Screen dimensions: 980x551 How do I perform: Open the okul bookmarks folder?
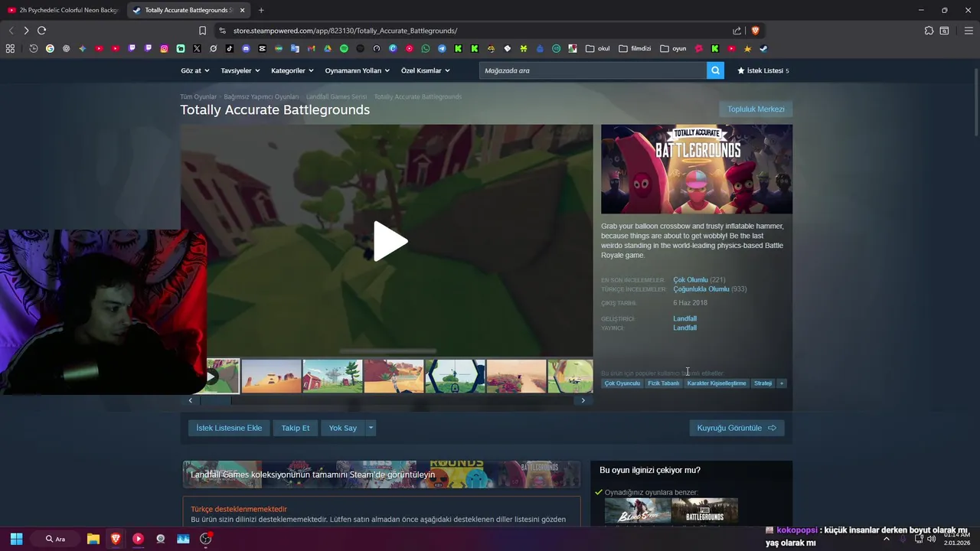[x=598, y=48]
